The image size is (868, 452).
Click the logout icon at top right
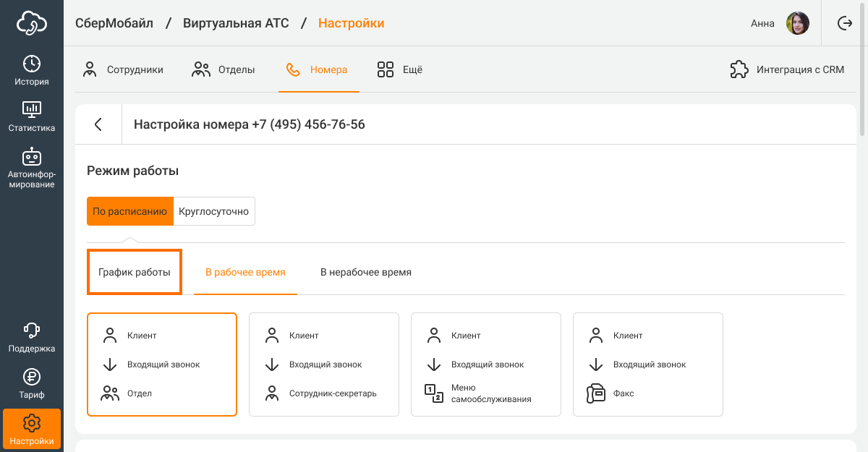(x=845, y=23)
